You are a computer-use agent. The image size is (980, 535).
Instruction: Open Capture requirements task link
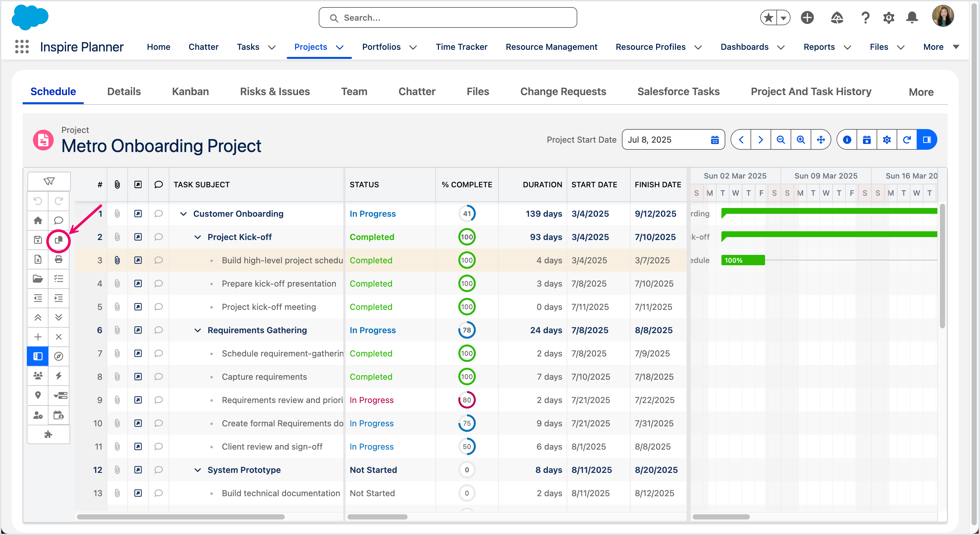(264, 377)
